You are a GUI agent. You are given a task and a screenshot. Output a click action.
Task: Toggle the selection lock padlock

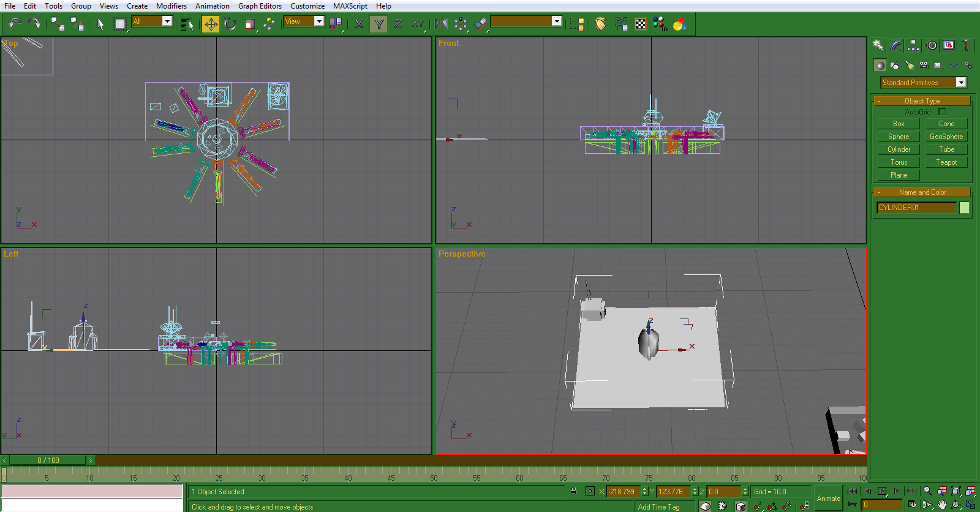point(573,491)
